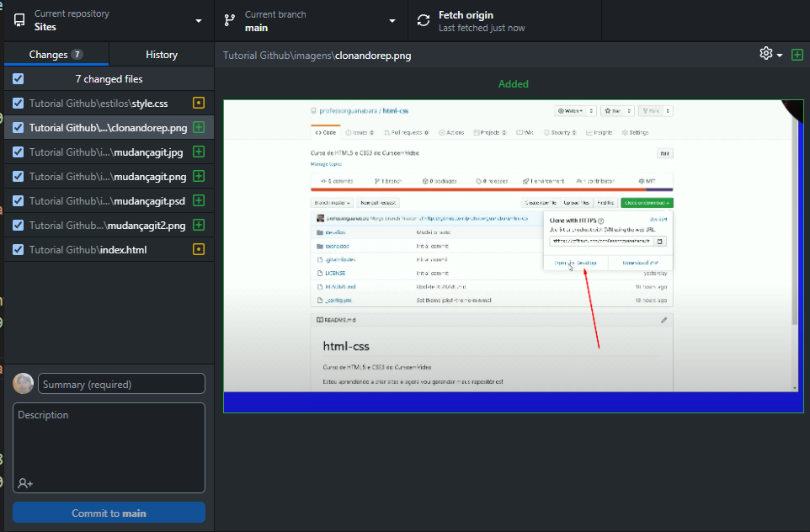The height and width of the screenshot is (532, 810).
Task: Switch to the Changes tab
Action: click(56, 54)
